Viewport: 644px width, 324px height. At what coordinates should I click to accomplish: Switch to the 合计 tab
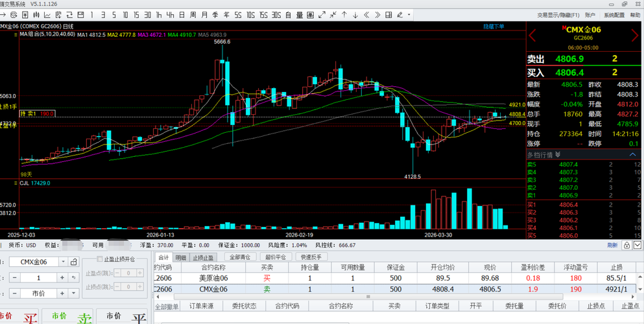coord(163,257)
